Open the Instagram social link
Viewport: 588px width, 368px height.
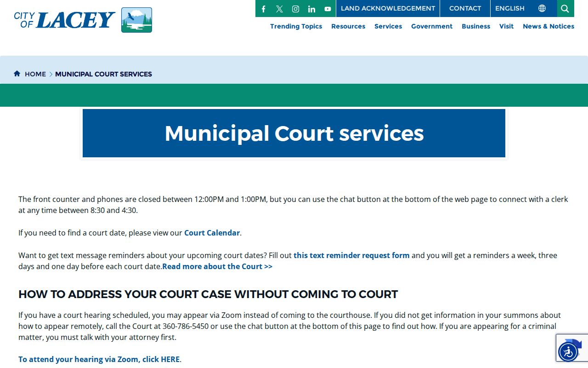pos(295,9)
